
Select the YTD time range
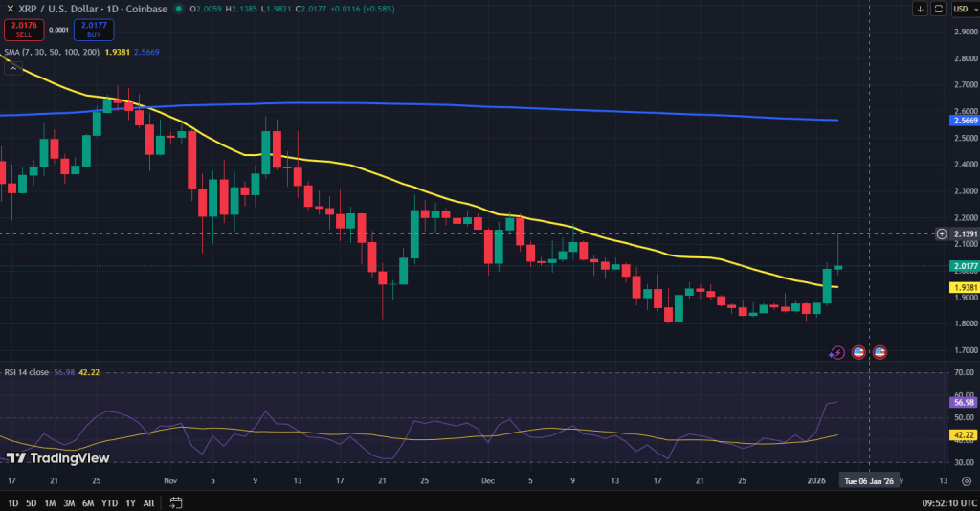[x=109, y=503]
